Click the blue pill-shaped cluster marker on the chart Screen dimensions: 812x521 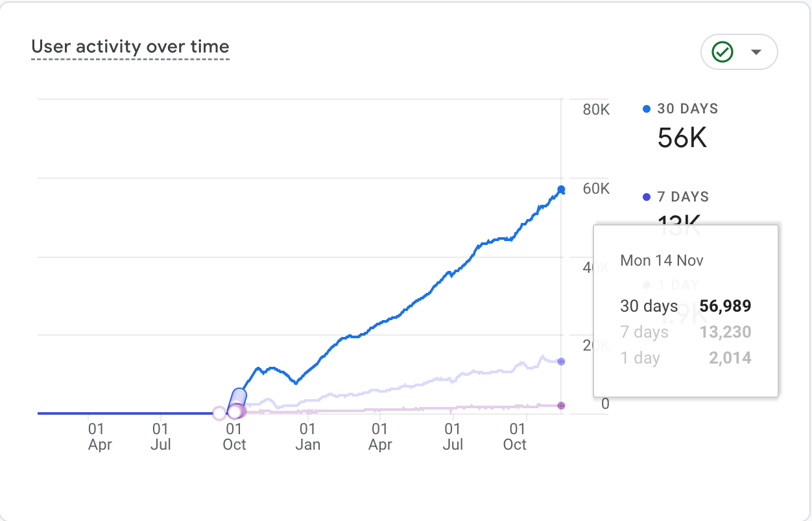coord(238,398)
